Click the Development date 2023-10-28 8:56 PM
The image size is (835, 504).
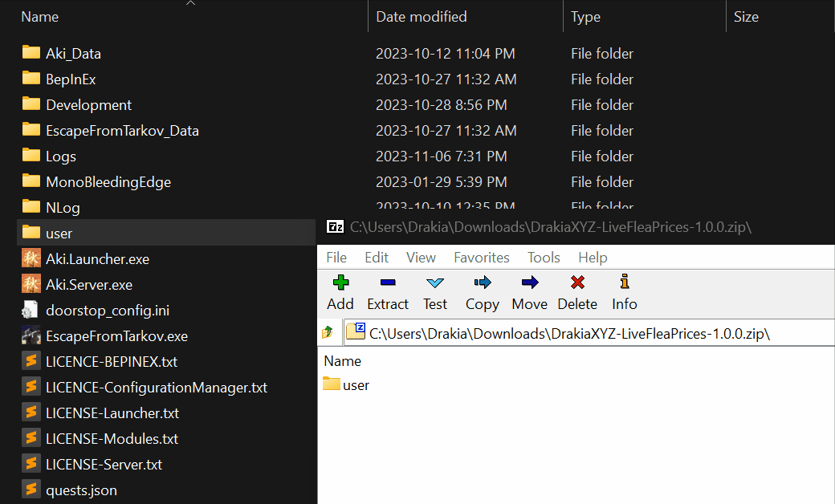point(442,105)
